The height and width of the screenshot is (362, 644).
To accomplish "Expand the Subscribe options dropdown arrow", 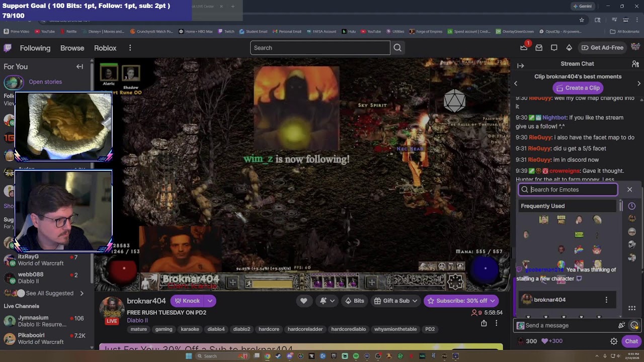I will pyautogui.click(x=493, y=301).
